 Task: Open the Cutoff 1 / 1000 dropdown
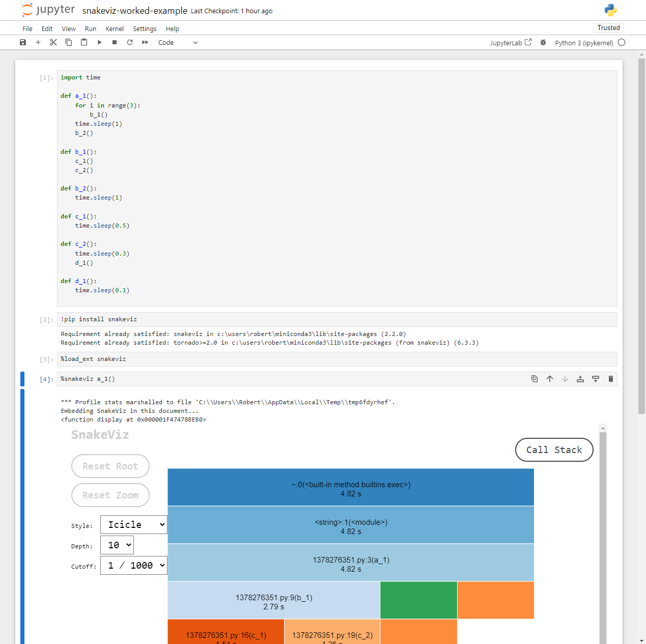pos(134,566)
